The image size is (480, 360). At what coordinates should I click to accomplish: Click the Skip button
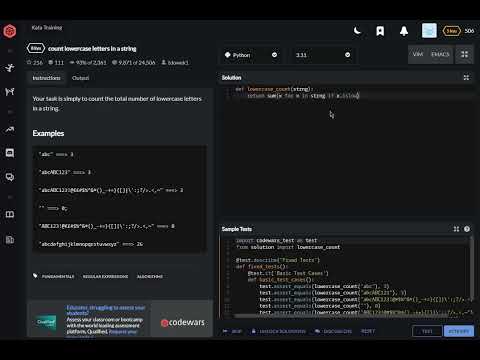[232, 331]
